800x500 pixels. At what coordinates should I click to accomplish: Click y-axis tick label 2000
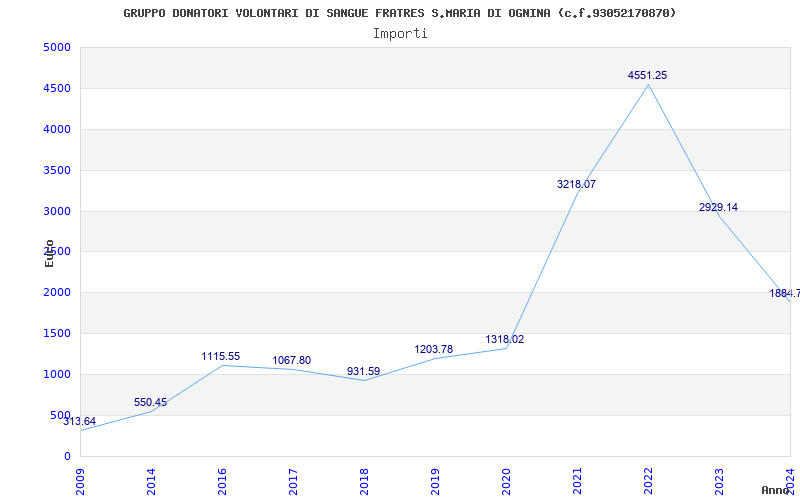57,292
